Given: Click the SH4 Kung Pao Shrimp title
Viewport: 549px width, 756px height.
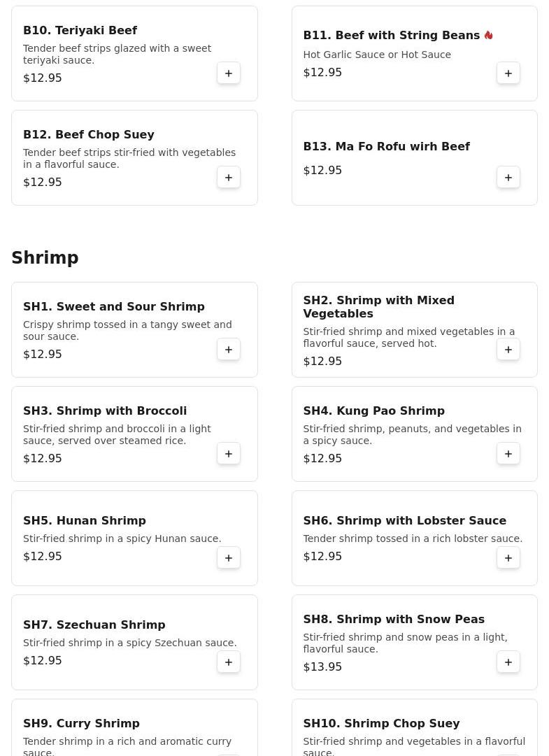Looking at the screenshot, I should tap(373, 411).
